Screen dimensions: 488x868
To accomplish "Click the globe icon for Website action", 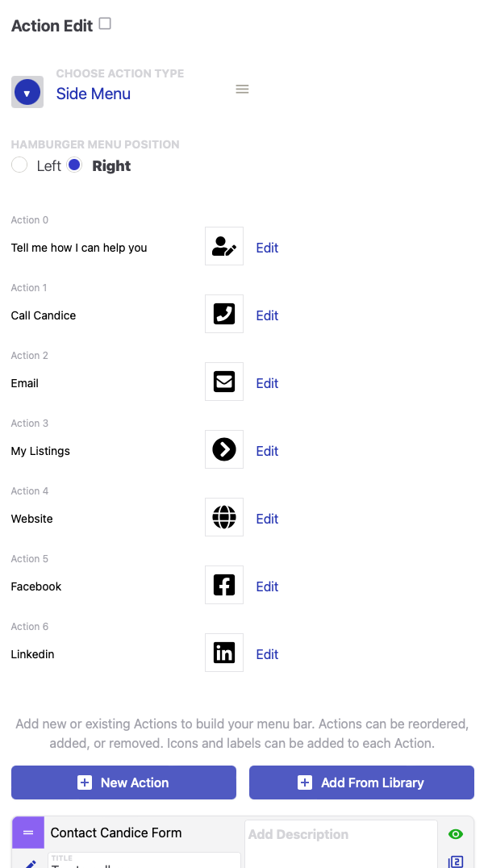I will (224, 518).
